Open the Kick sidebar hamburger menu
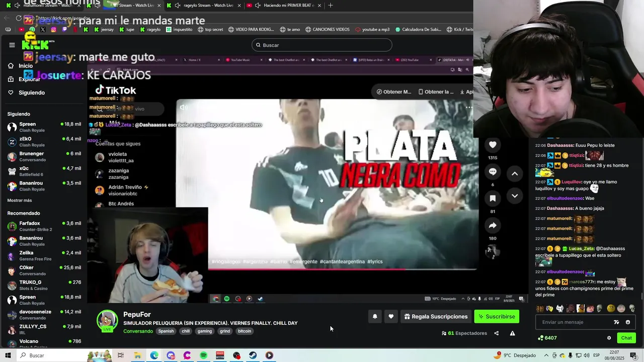Viewport: 644px width, 362px height. click(x=12, y=45)
